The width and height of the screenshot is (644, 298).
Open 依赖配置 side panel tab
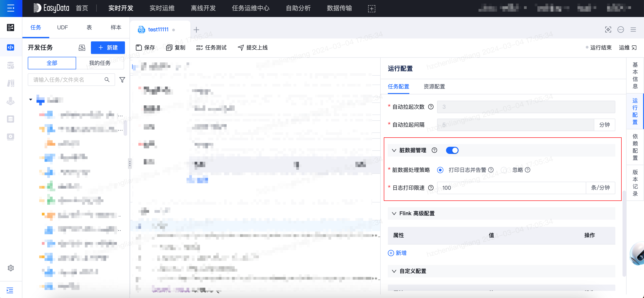[x=635, y=147]
